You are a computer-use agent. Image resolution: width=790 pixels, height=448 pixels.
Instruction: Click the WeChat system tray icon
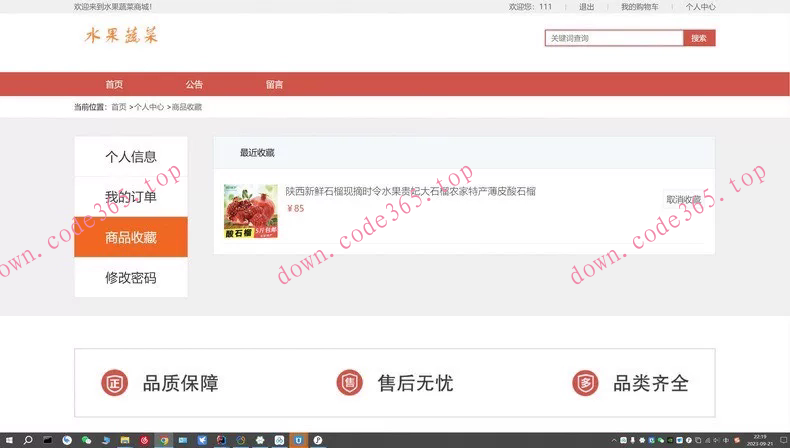(661, 440)
